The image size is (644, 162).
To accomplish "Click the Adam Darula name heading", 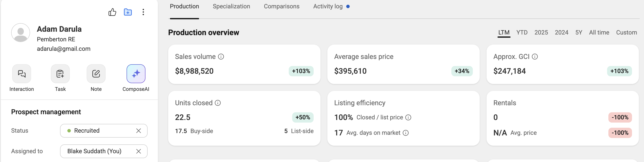I will tap(59, 29).
